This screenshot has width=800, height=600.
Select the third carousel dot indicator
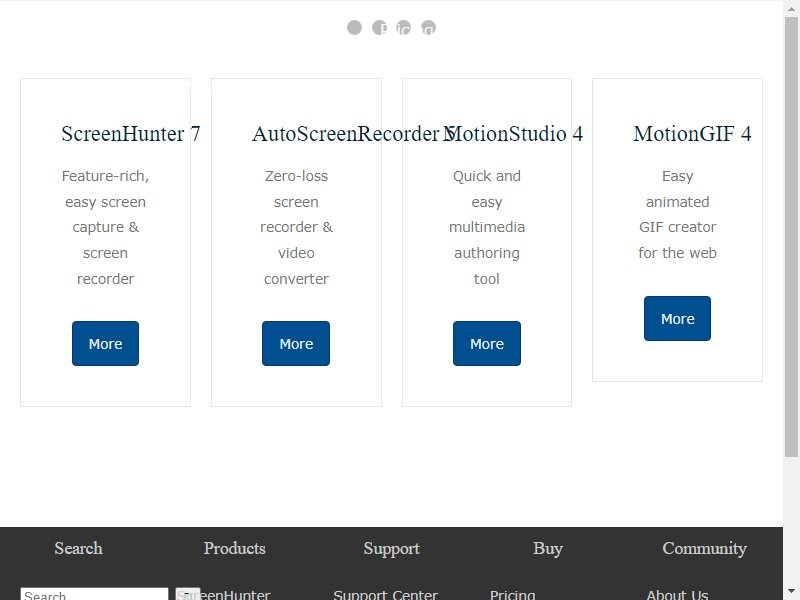[404, 28]
